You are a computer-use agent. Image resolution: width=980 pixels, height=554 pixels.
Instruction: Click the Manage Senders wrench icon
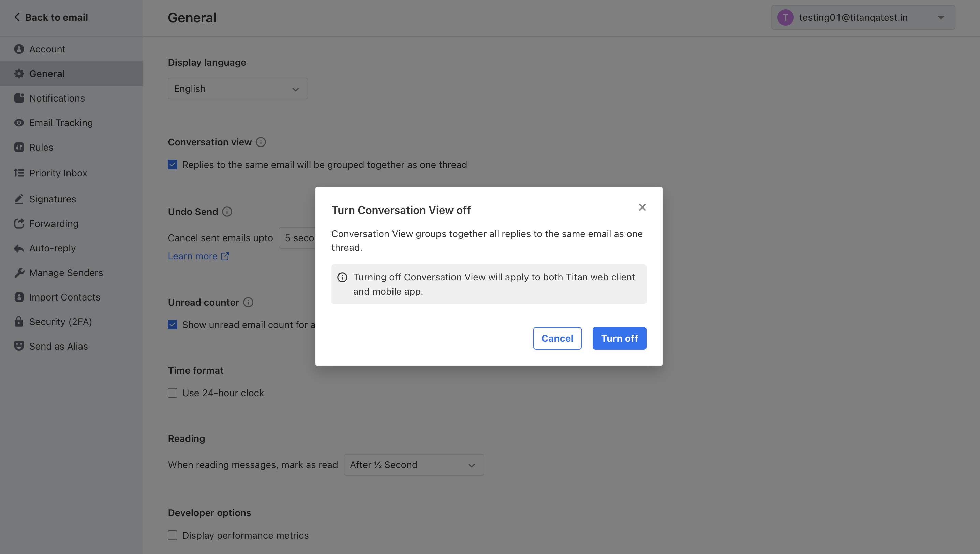(19, 273)
